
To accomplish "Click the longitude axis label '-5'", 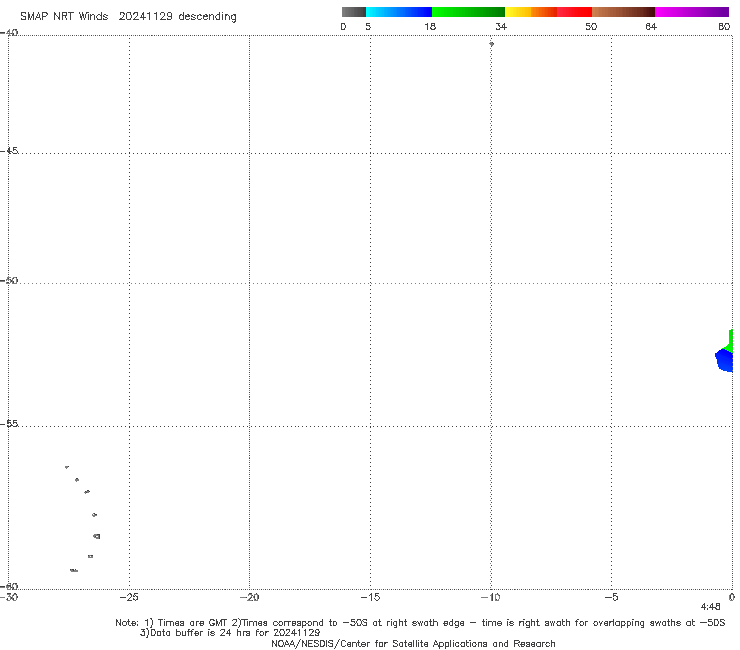I will coord(611,597).
